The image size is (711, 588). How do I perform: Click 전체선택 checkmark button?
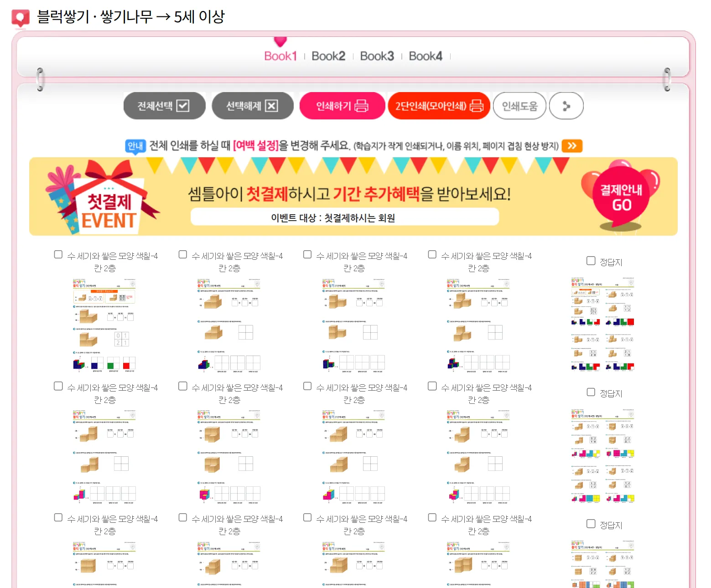click(164, 106)
